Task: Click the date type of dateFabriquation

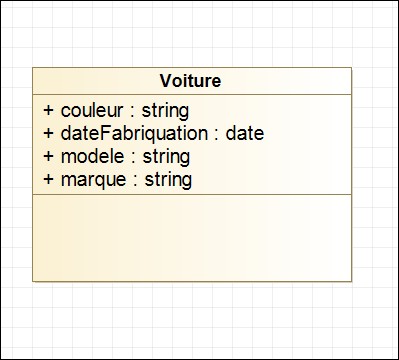Action: click(245, 134)
